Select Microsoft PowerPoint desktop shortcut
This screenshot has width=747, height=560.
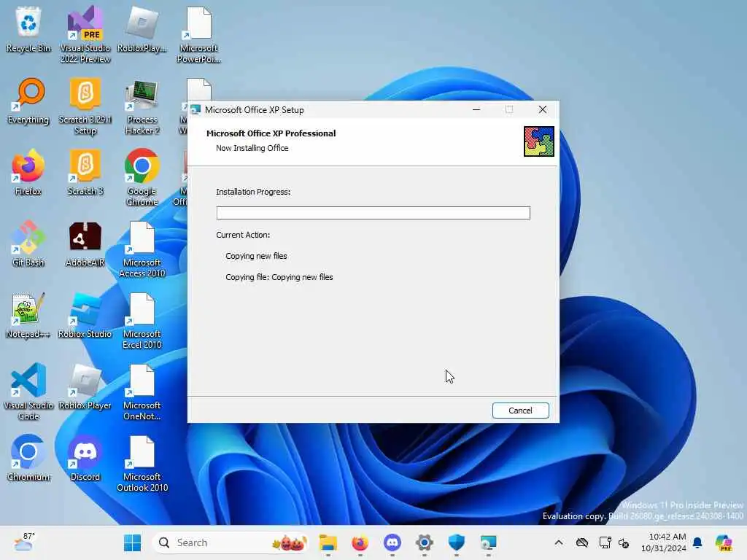pyautogui.click(x=199, y=34)
